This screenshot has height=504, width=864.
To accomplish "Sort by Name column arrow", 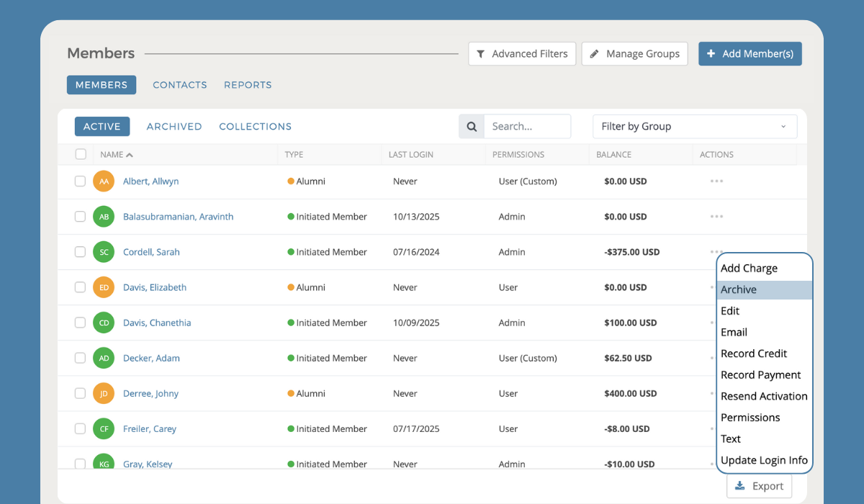I will point(130,155).
